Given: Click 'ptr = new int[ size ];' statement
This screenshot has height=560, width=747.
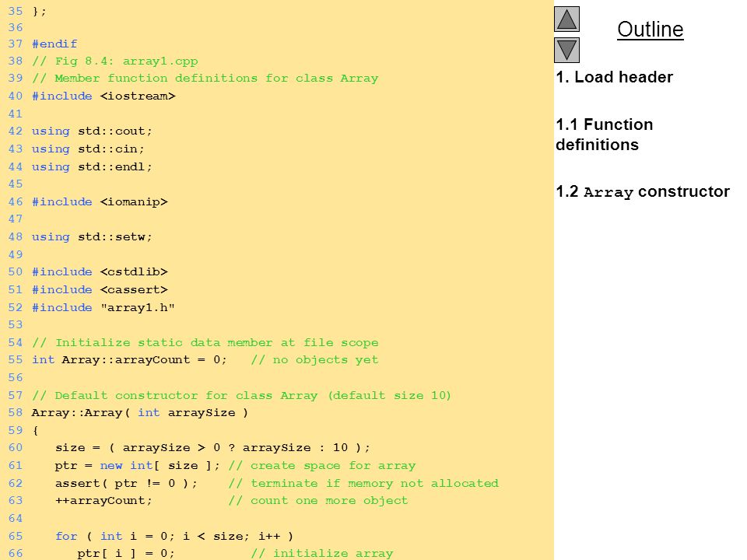Looking at the screenshot, I should coord(137,466).
